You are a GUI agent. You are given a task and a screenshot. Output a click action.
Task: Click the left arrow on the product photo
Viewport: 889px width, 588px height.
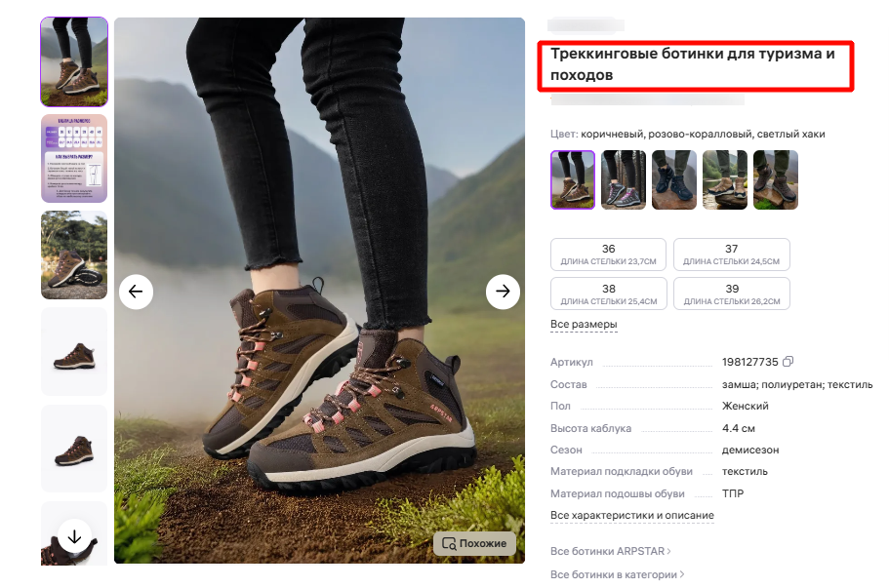tap(136, 291)
